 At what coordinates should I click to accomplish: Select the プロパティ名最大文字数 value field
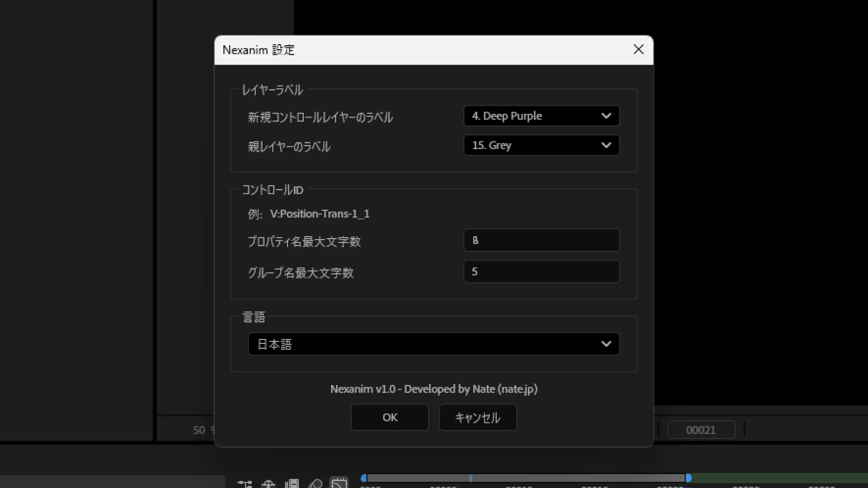pyautogui.click(x=541, y=240)
